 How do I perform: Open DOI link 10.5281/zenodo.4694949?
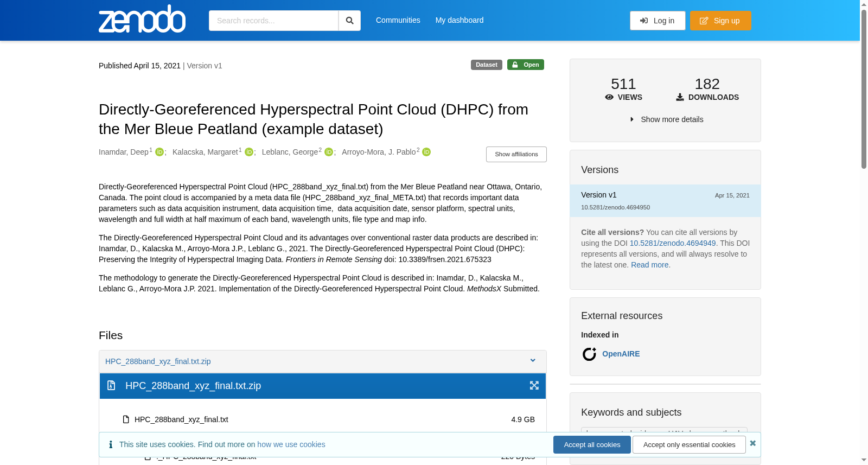673,243
